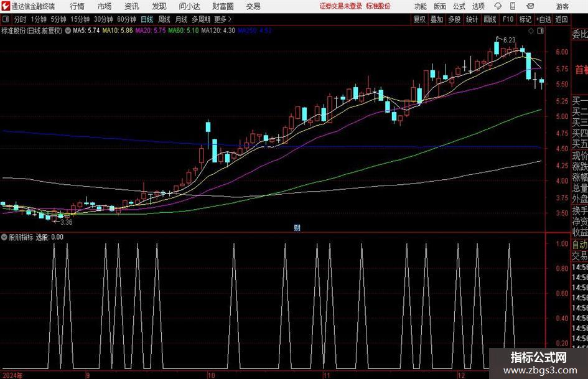
Task: Click the 证券交易未登录 login link
Action: pos(340,6)
